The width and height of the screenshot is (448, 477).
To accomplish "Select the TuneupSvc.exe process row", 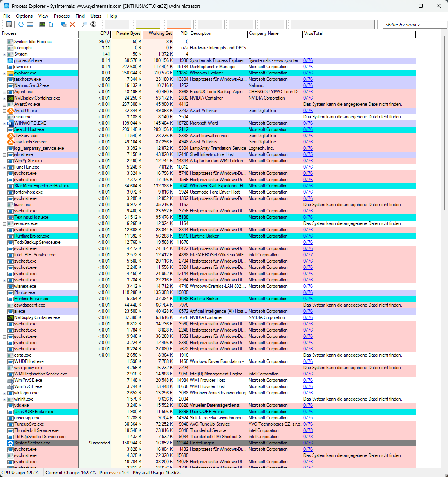I will [x=208, y=424].
